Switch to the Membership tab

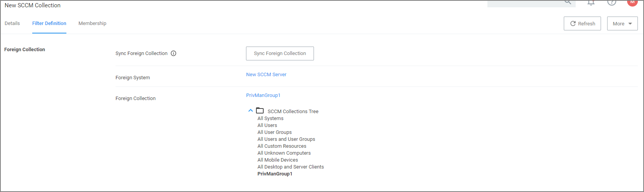point(92,23)
